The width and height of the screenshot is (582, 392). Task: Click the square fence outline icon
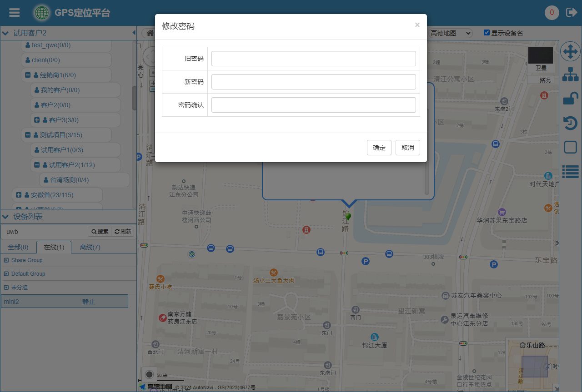570,147
